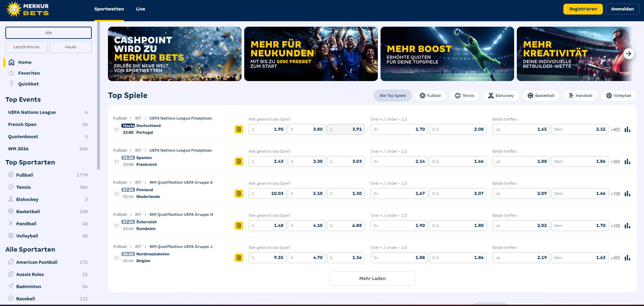Open statistics for Österreich vs Rumänien
Image resolution: width=644 pixels, height=306 pixels.
click(627, 226)
